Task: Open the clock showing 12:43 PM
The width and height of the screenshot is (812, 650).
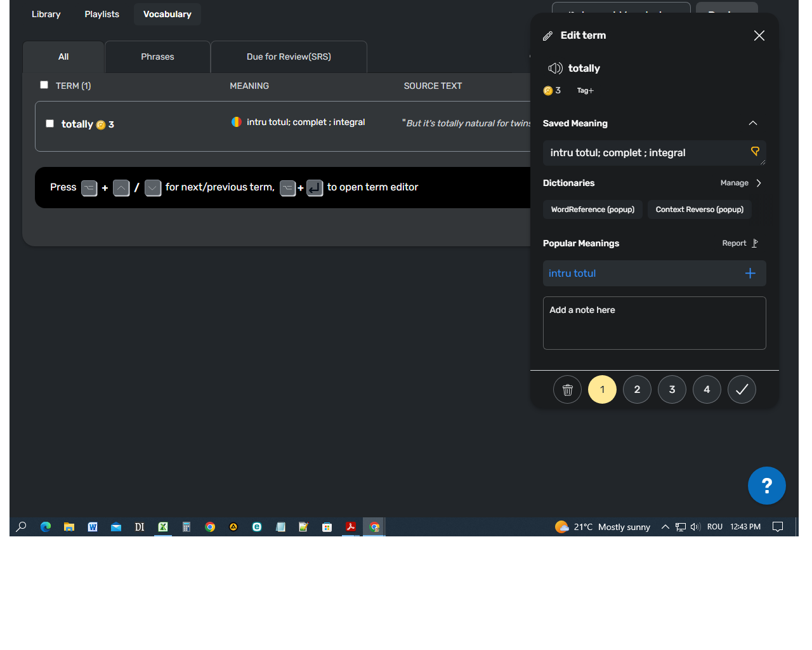Action: (x=745, y=527)
